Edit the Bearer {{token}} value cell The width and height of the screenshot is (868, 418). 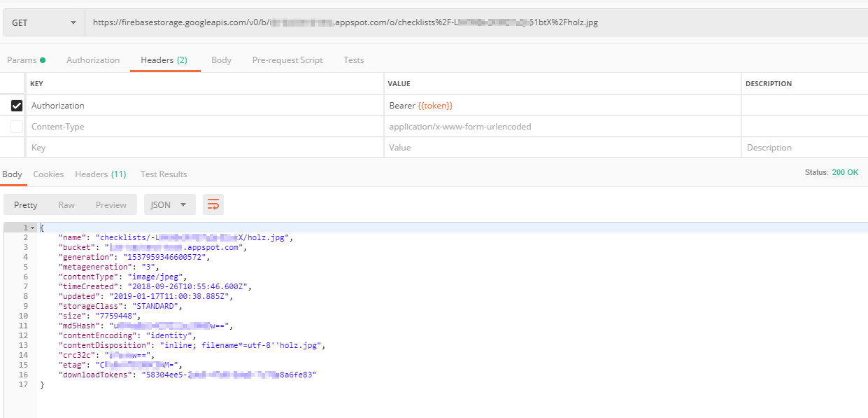(x=562, y=106)
